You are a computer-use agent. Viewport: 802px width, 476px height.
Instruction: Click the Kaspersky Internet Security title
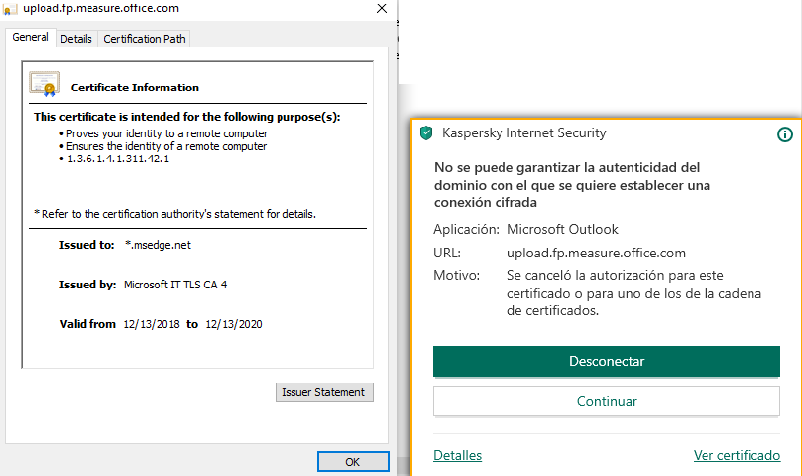pyautogui.click(x=524, y=133)
